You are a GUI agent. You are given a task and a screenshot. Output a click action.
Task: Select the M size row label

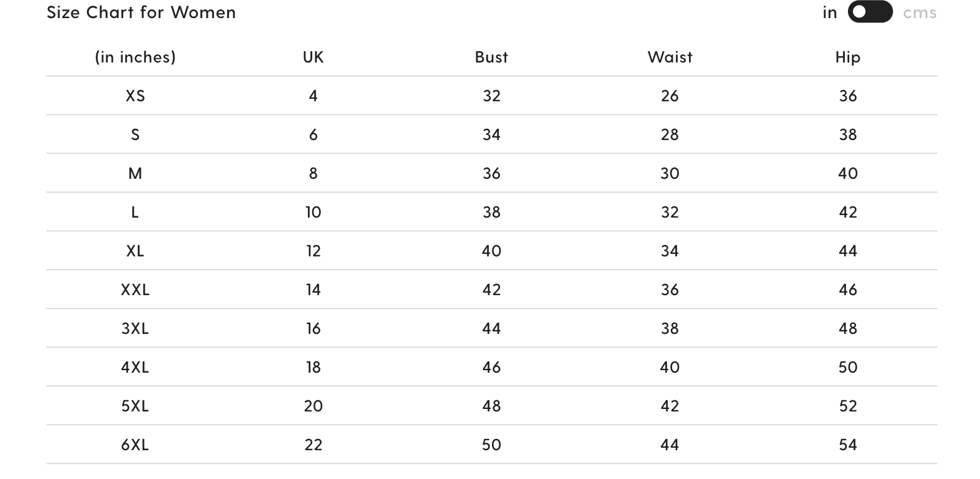point(135,173)
